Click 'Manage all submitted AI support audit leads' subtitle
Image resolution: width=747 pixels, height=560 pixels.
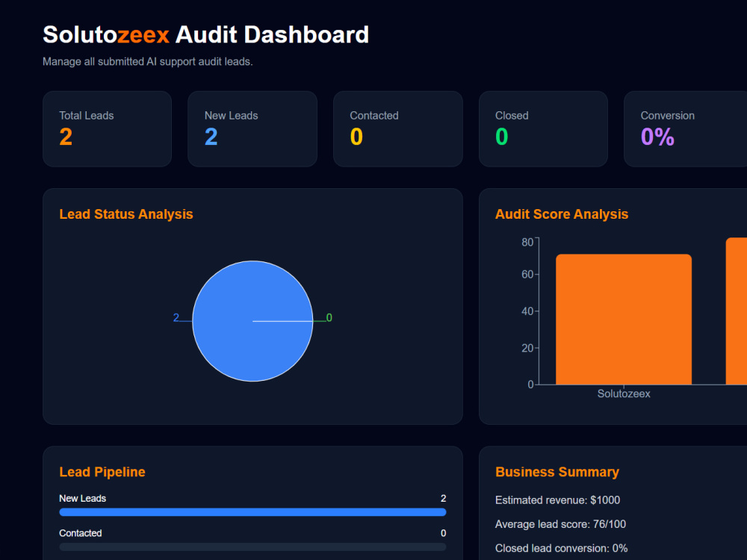(x=148, y=62)
